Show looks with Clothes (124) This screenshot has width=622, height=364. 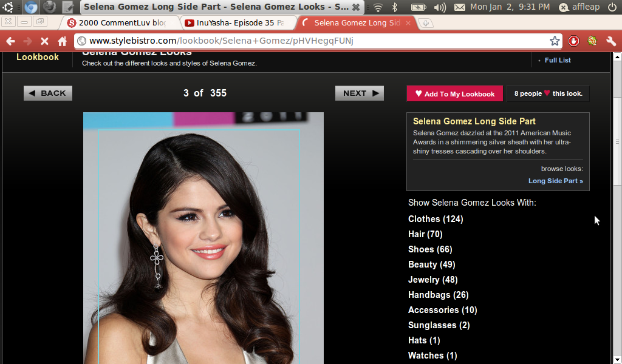436,219
